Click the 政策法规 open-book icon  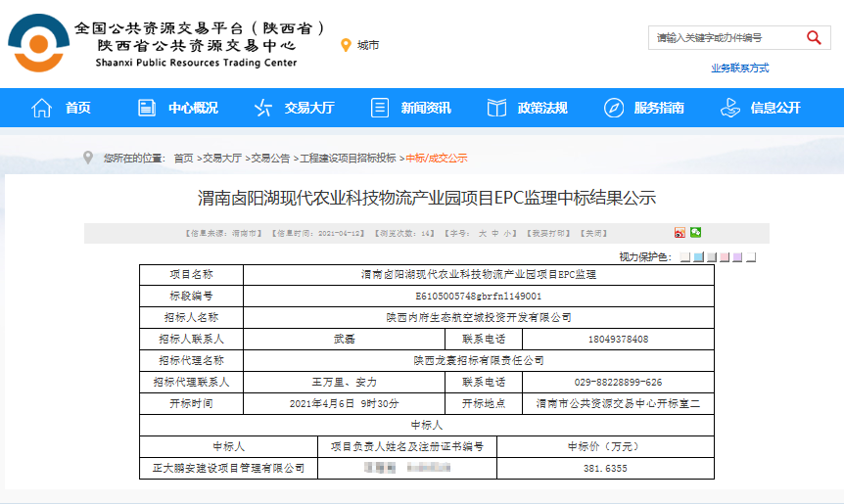coord(496,108)
